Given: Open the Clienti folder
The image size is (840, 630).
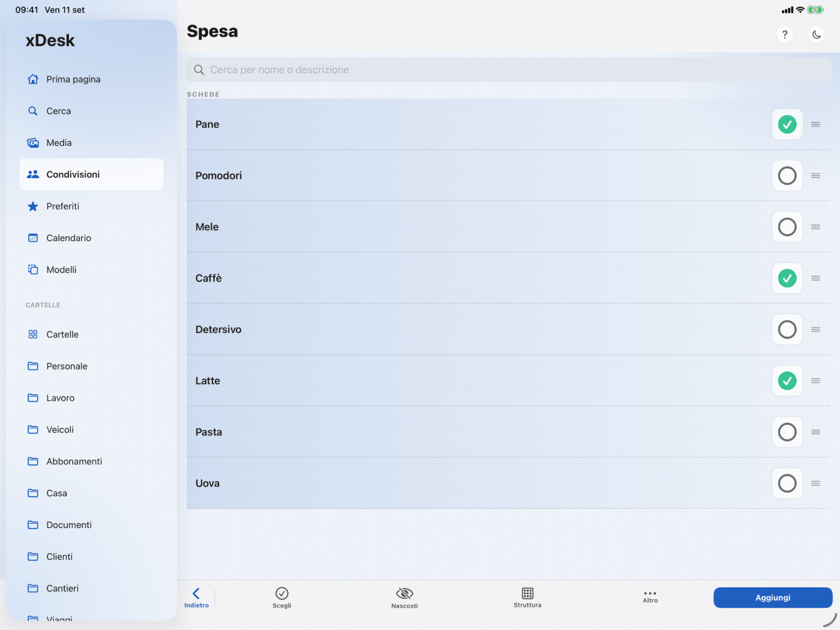Looking at the screenshot, I should (91, 557).
